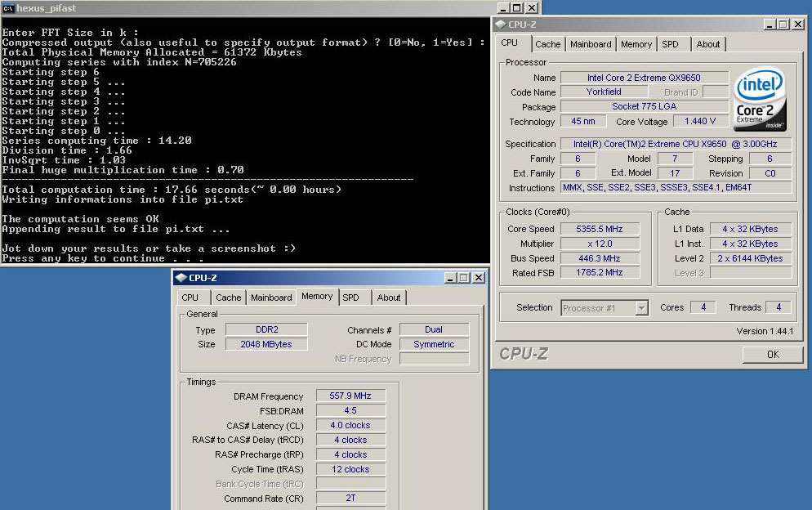Viewport: 812px width, 510px height.
Task: Minimize the lower CPU-Z memory window
Action: [451, 278]
